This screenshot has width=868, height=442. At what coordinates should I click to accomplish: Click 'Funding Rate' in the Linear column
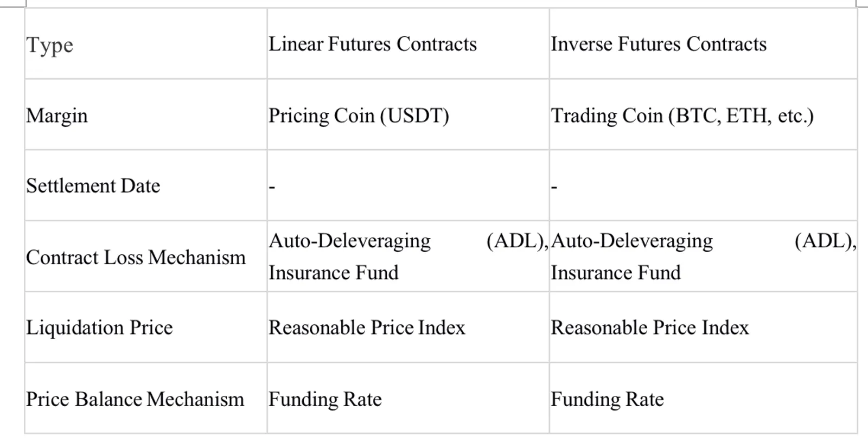click(325, 400)
